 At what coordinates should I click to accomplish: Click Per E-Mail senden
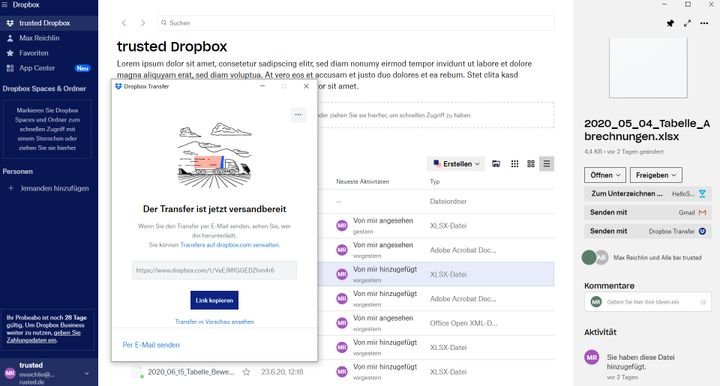click(151, 345)
